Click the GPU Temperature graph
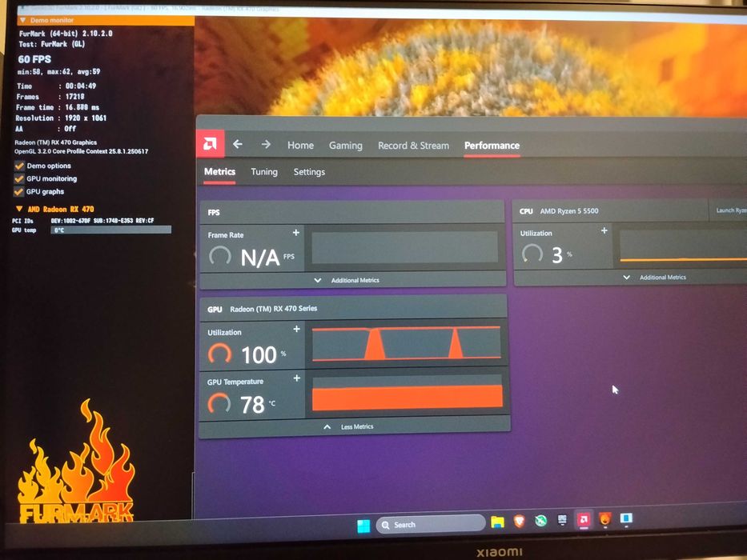Viewport: 747px width, 560px height. point(408,392)
